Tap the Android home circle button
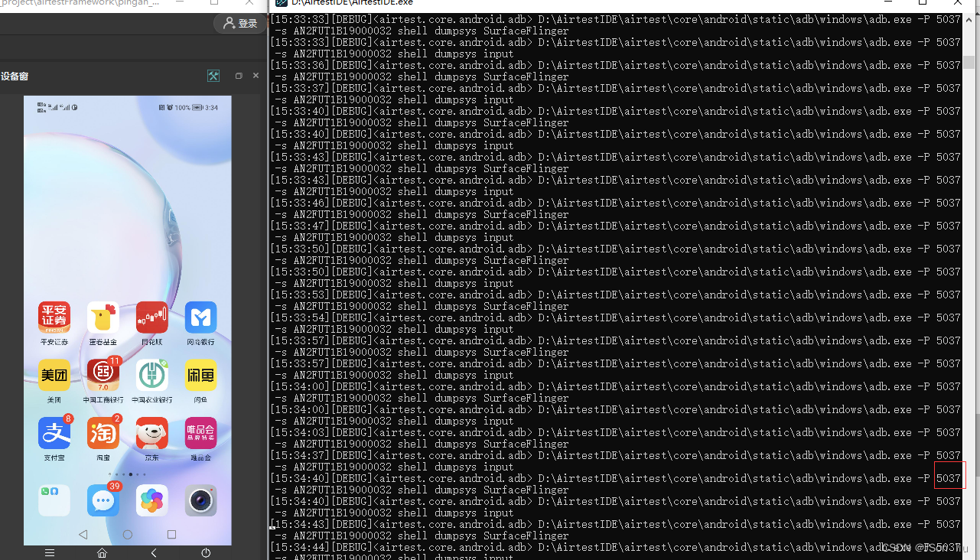Screen dimensions: 980x560 (x=128, y=534)
